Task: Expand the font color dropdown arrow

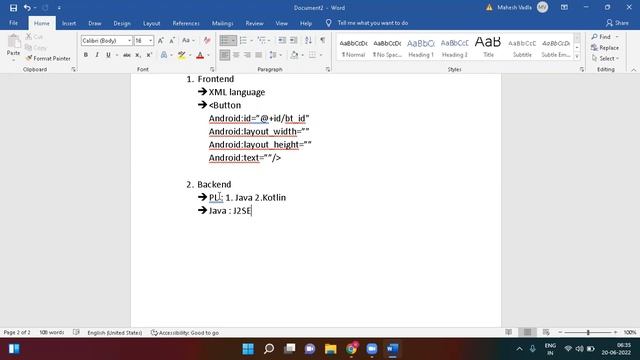Action: coord(208,55)
